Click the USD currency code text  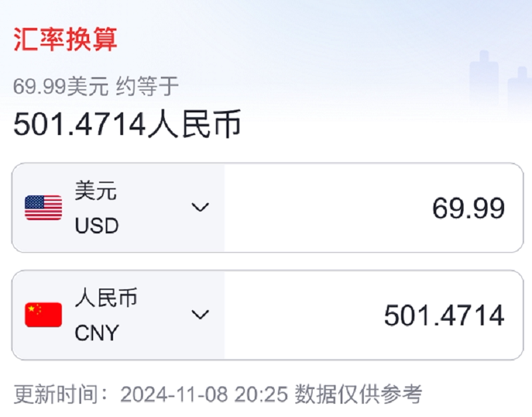click(x=96, y=226)
